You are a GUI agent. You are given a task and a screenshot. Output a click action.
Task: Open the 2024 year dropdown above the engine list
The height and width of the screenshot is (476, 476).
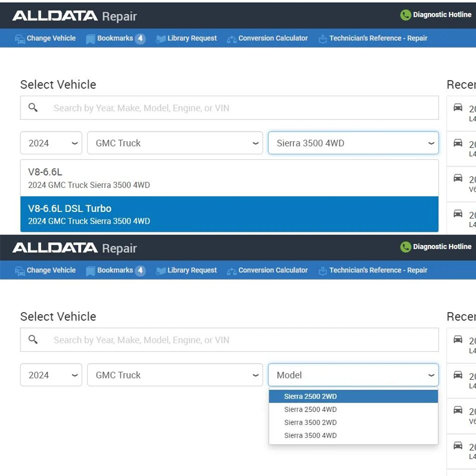51,143
